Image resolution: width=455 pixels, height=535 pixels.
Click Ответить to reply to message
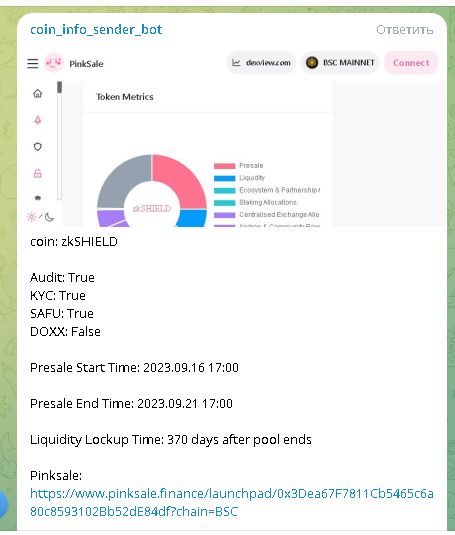pyautogui.click(x=405, y=30)
